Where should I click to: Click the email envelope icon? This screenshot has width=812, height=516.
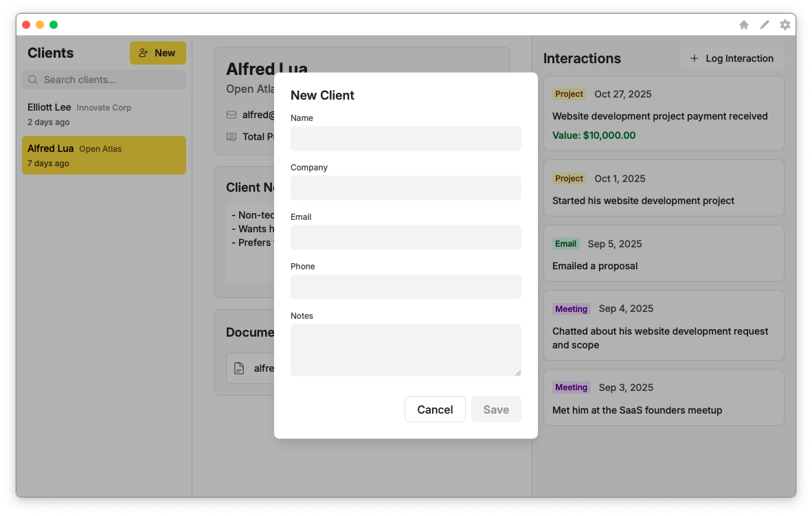click(x=232, y=115)
